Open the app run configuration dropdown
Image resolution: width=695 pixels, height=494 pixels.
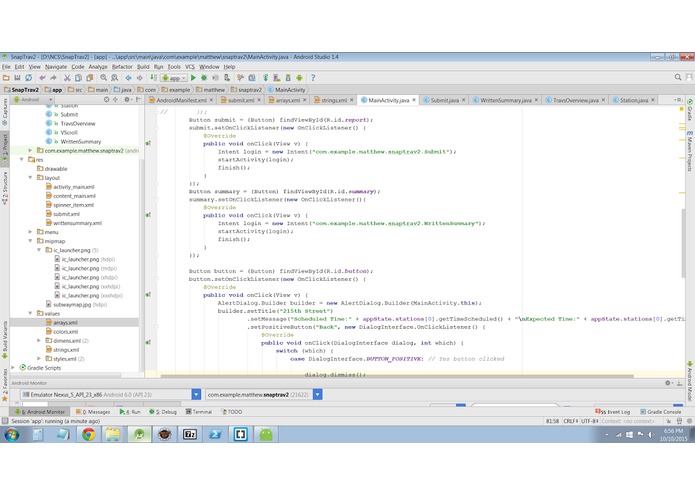click(174, 78)
